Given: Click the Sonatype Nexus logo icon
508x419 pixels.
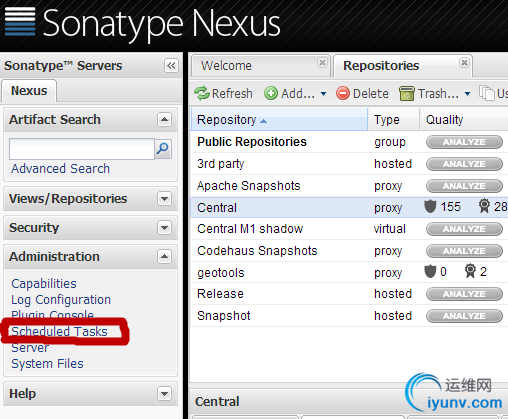Looking at the screenshot, I should coord(20,21).
